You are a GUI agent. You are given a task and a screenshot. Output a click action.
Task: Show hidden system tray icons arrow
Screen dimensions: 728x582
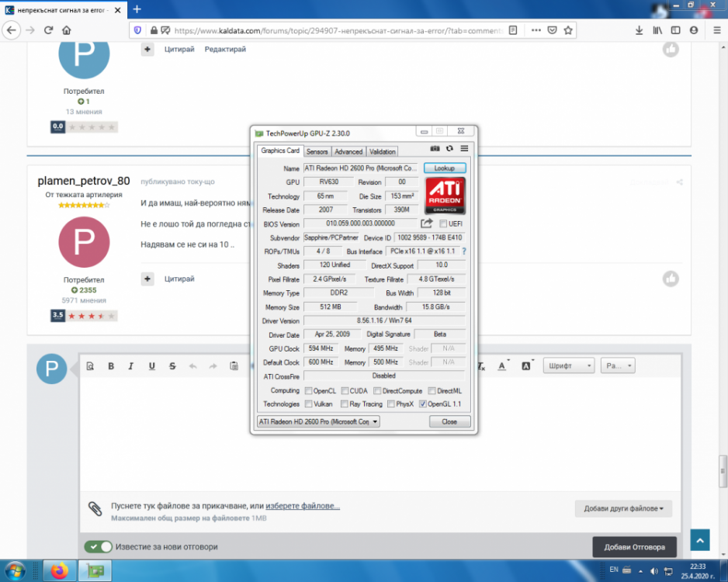[641, 571]
